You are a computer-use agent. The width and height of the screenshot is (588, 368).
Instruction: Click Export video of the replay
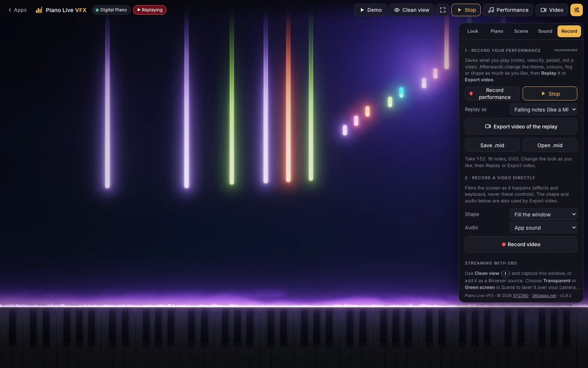click(x=521, y=127)
